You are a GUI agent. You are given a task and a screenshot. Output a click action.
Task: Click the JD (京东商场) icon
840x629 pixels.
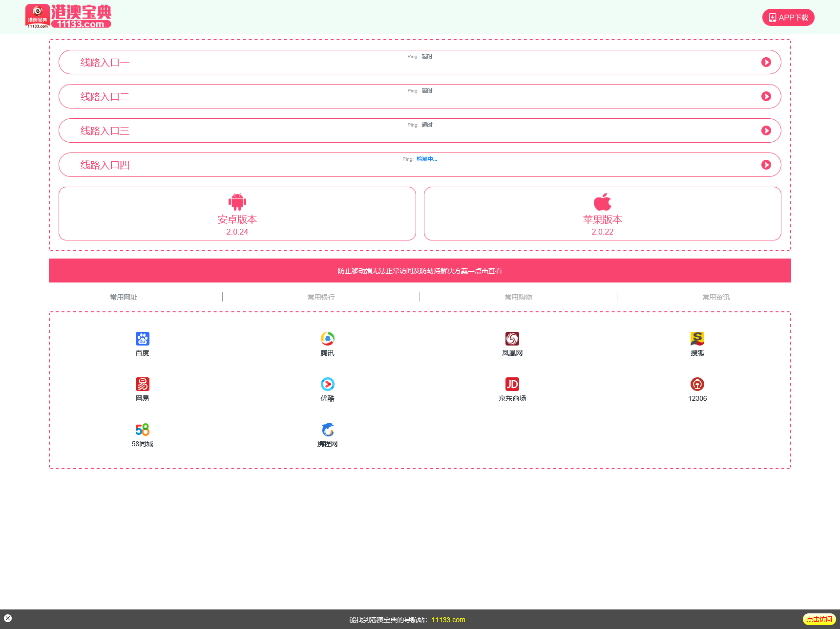[x=512, y=384]
